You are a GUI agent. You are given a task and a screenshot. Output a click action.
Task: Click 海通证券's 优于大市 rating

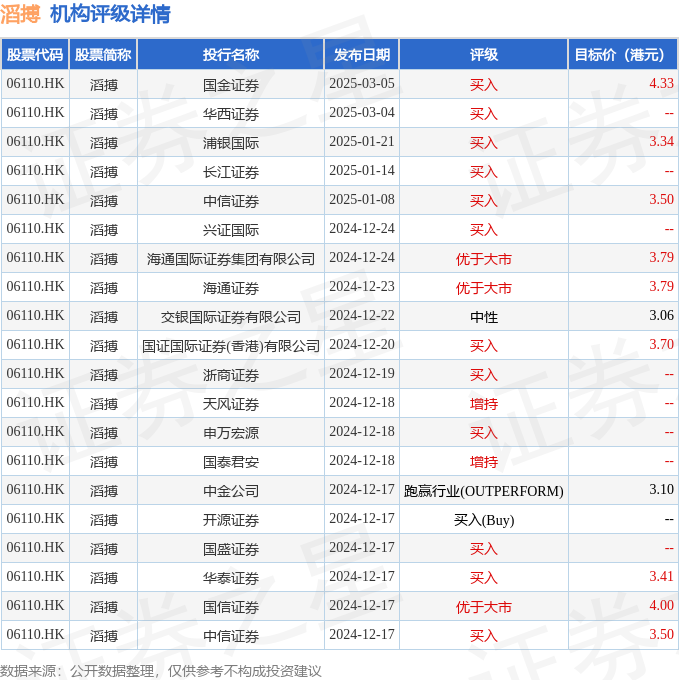pos(483,288)
